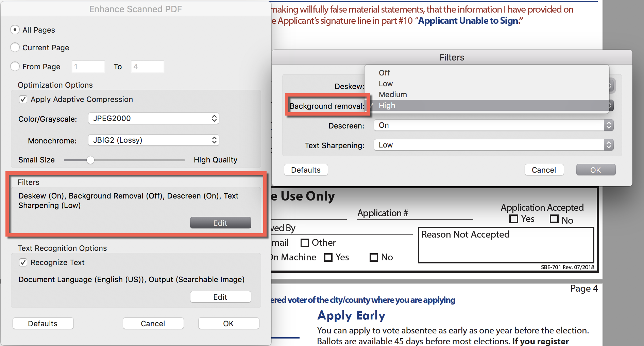Disable the Recognize Text option
The width and height of the screenshot is (644, 346).
(x=23, y=262)
